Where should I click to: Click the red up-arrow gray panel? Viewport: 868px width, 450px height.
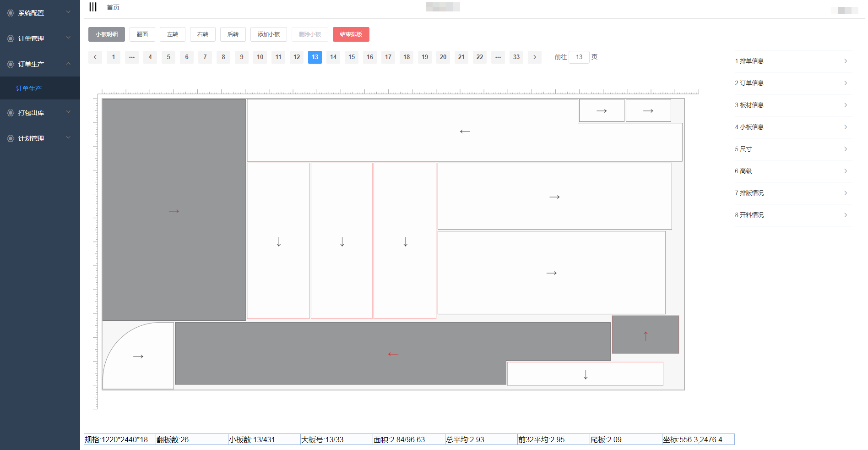point(645,335)
